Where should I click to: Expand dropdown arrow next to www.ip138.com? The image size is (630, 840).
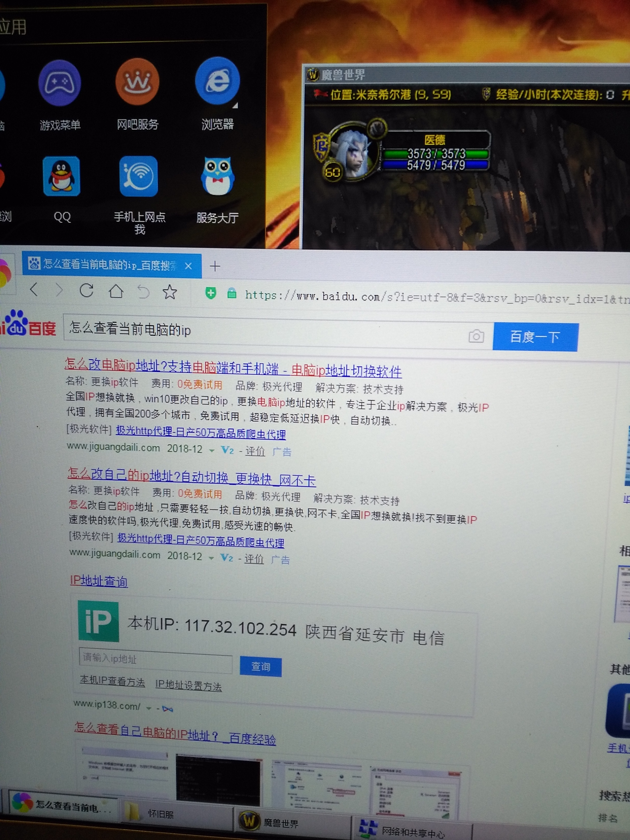tap(149, 708)
